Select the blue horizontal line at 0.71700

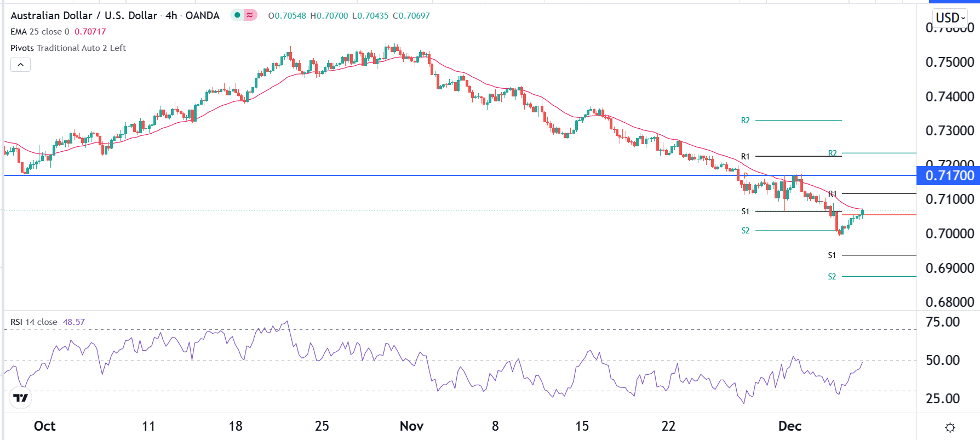460,175
